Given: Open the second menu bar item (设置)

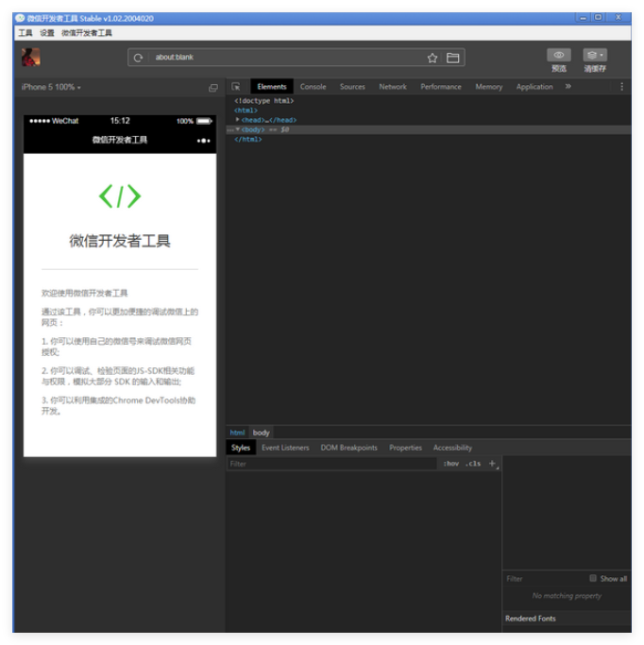Looking at the screenshot, I should pos(47,33).
